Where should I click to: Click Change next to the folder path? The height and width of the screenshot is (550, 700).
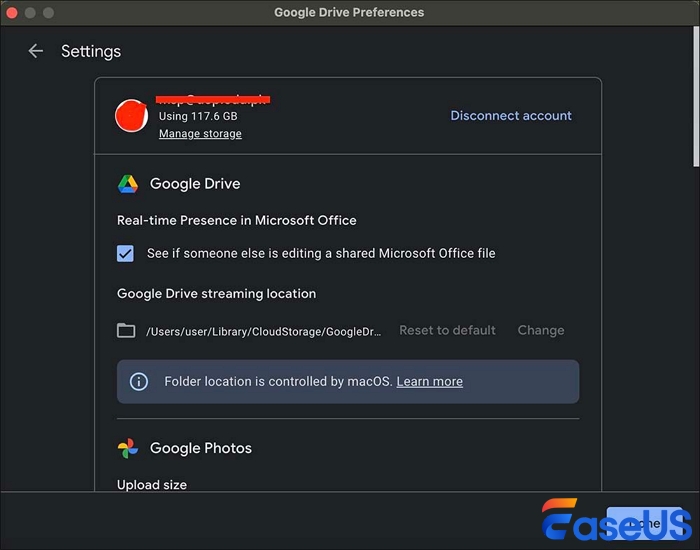[540, 330]
